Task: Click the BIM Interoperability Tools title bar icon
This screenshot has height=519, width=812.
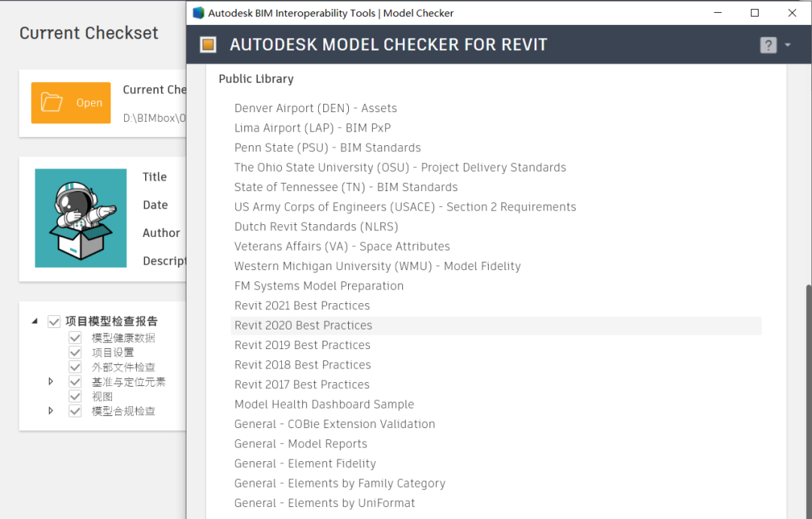Action: (198, 13)
